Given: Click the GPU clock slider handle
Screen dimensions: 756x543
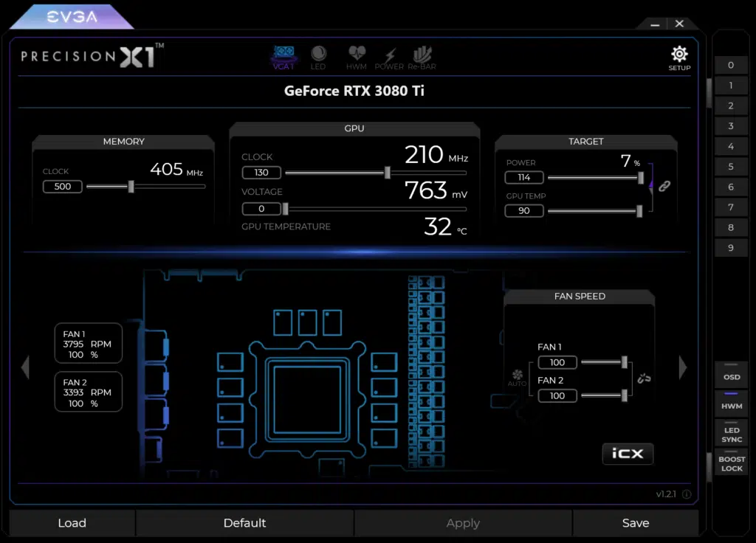Looking at the screenshot, I should [387, 173].
